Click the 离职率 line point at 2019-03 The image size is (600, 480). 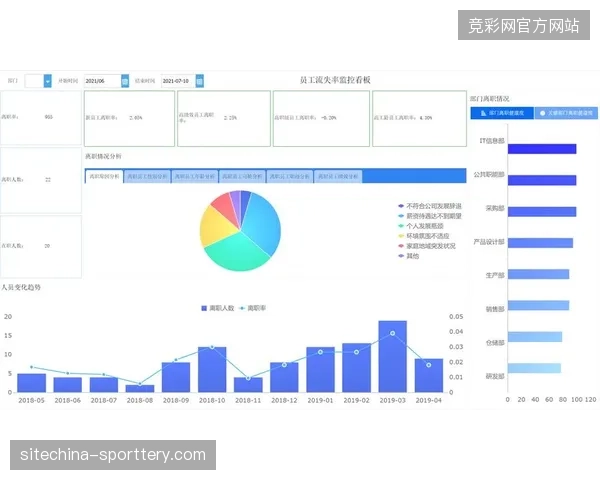[393, 333]
